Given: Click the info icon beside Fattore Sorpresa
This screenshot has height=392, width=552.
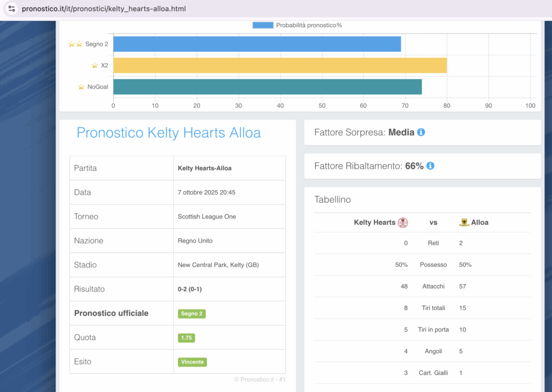Looking at the screenshot, I should click(x=421, y=132).
